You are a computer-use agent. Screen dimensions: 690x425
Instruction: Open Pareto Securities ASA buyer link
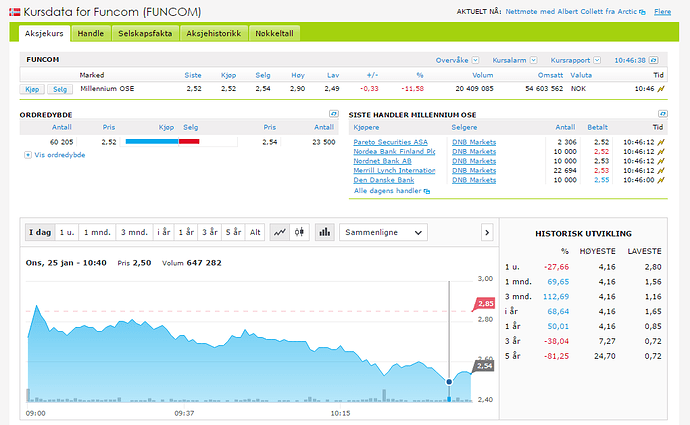pos(390,142)
